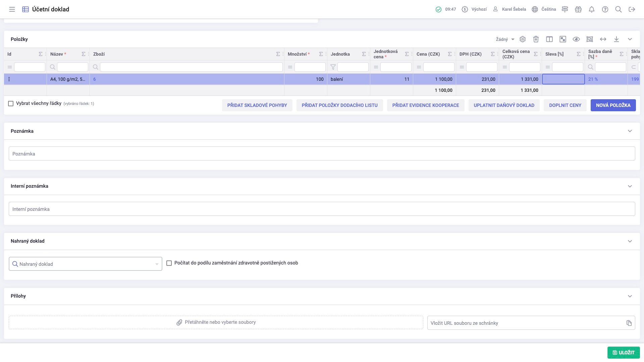644x362 pixels.
Task: Open the hamburger main menu
Action: pos(12,9)
